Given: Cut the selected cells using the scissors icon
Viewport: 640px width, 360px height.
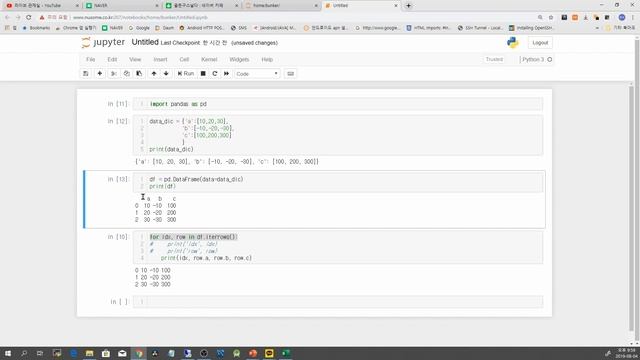Looking at the screenshot, I should tap(114, 73).
